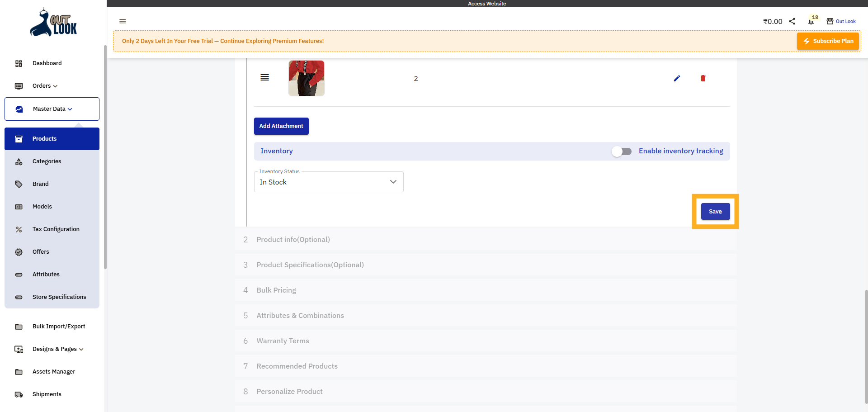The image size is (868, 412).
Task: Open Store Specifications
Action: 59,297
